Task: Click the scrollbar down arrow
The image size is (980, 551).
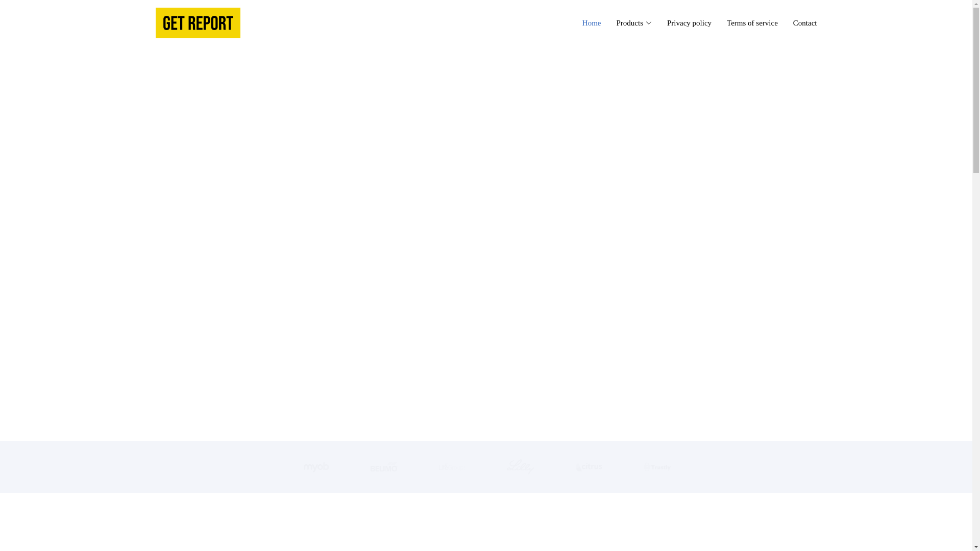Action: point(976,547)
